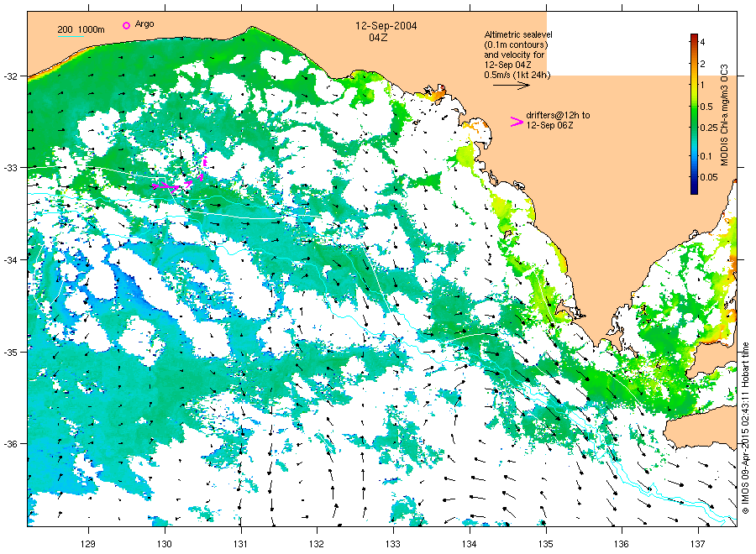Click the magenta drifter arrowhead legend symbol

click(517, 122)
